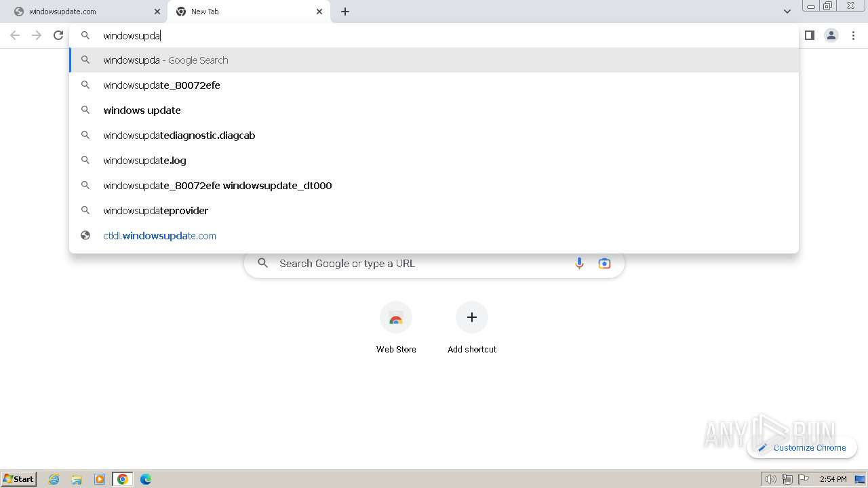868x488 pixels.
Task: Select the windowsupdatediagnostic.diagcab suggestion
Action: coord(434,136)
